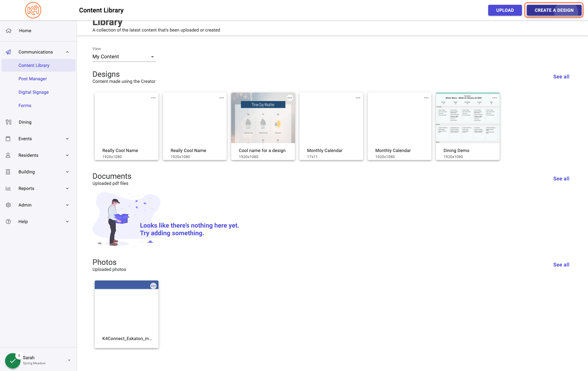
Task: Expand the Residents section
Action: pyautogui.click(x=67, y=155)
